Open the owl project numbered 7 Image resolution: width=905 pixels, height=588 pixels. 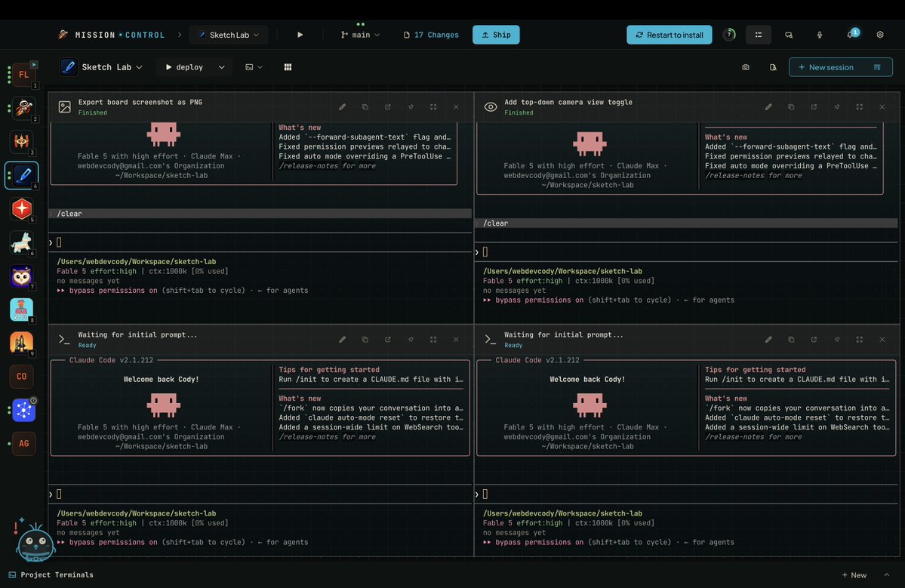(x=22, y=276)
